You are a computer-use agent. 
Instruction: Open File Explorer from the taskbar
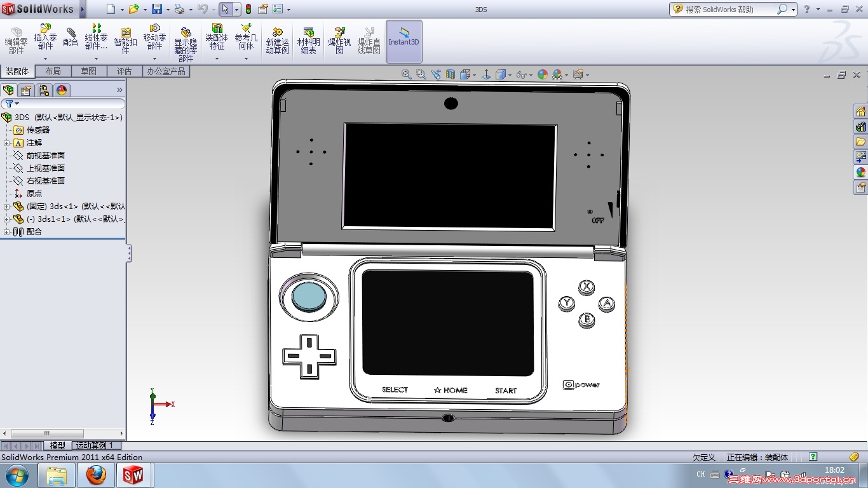(57, 475)
